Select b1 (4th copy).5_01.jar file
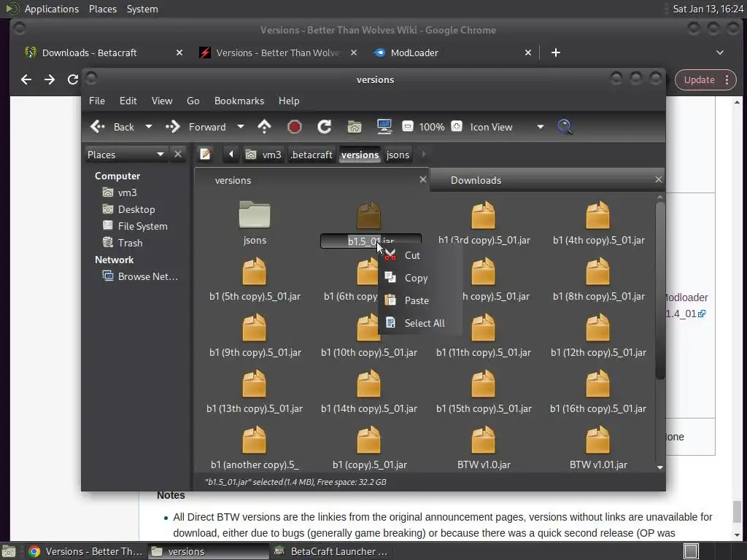 [598, 222]
